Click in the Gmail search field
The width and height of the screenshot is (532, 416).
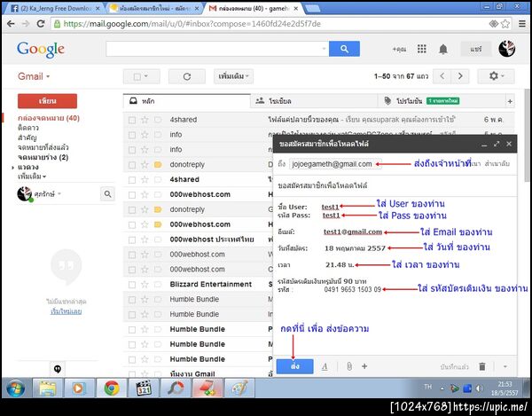[x=214, y=49]
